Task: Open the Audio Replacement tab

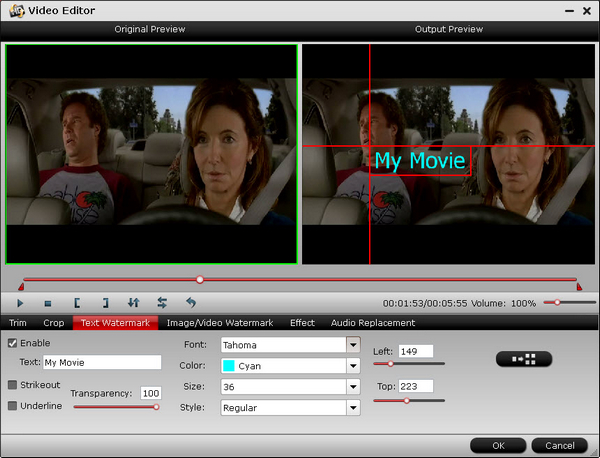Action: click(x=373, y=323)
